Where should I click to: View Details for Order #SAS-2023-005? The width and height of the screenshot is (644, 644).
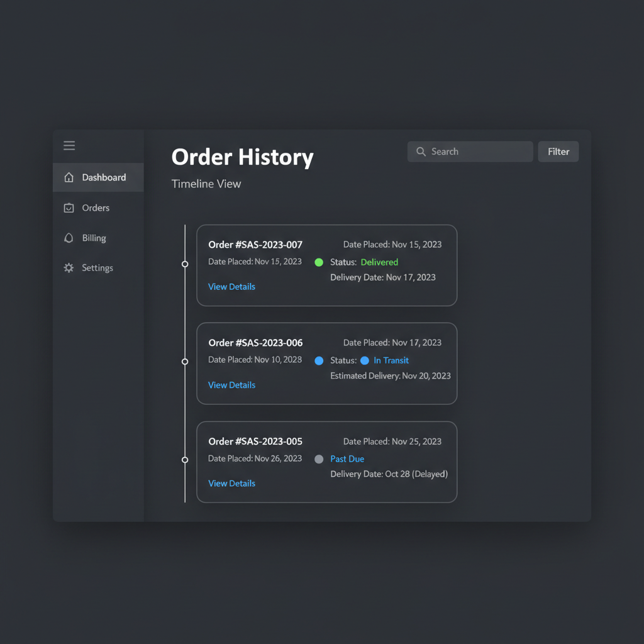(231, 484)
